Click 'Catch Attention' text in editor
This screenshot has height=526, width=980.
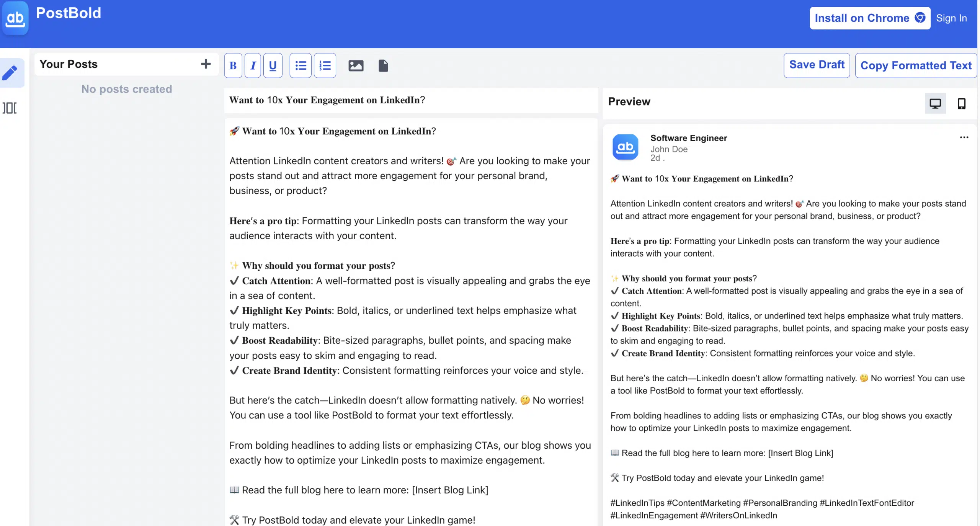click(276, 281)
